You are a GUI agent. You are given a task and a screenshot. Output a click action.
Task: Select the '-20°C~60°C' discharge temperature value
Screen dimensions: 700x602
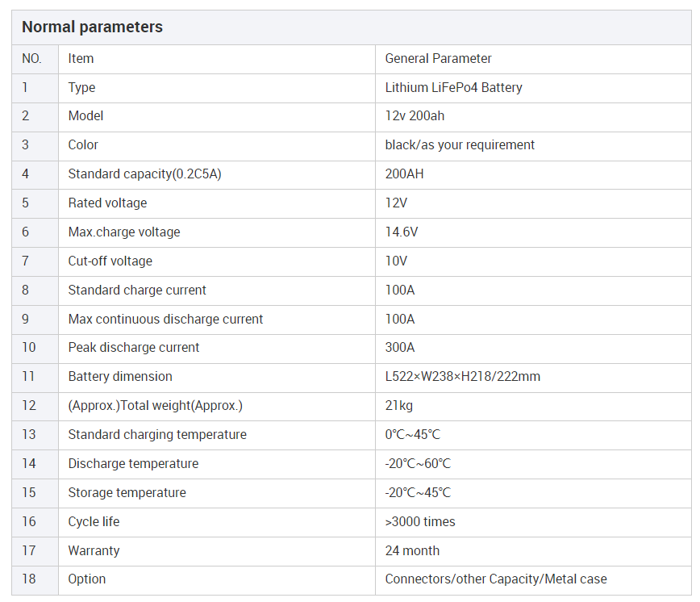tap(418, 463)
